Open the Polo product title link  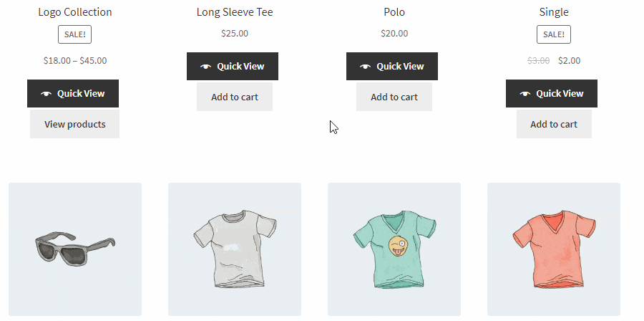[x=394, y=12]
